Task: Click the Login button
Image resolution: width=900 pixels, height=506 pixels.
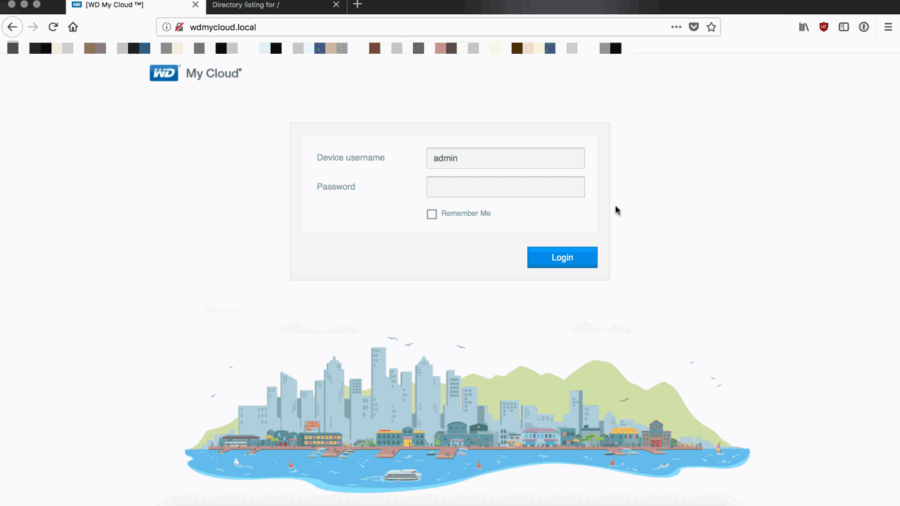Action: click(x=562, y=258)
